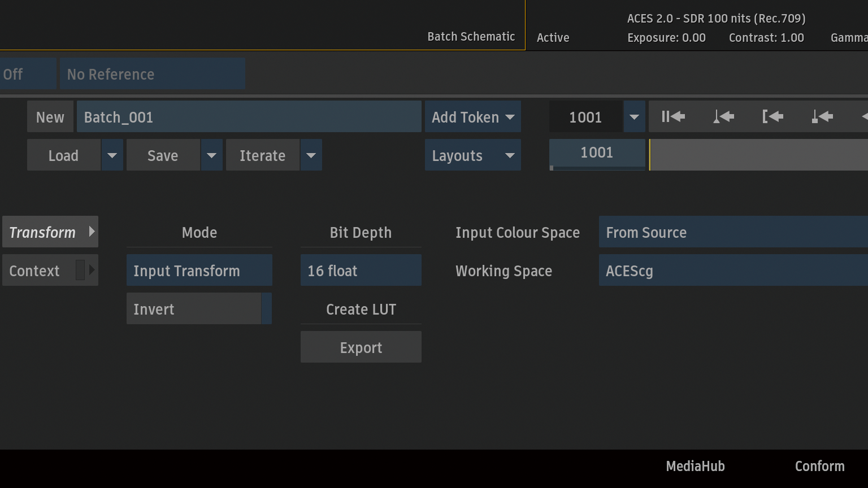Viewport: 868px width, 488px height.
Task: Open the Load button dropdown arrow
Action: tap(112, 155)
